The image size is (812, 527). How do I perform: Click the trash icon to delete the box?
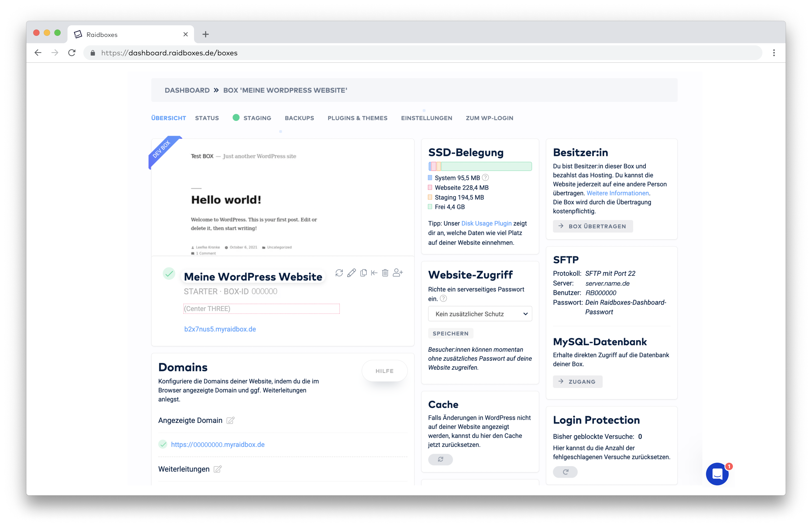click(x=385, y=273)
